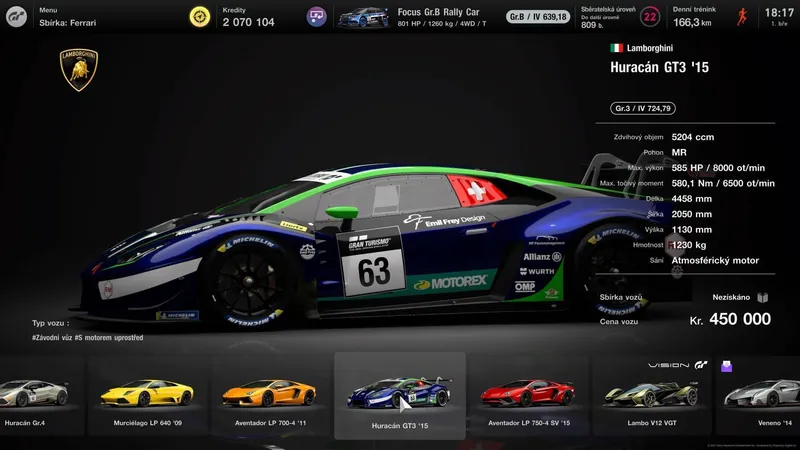This screenshot has width=800, height=450.
Task: Click the Vision GT logo
Action: [x=678, y=365]
